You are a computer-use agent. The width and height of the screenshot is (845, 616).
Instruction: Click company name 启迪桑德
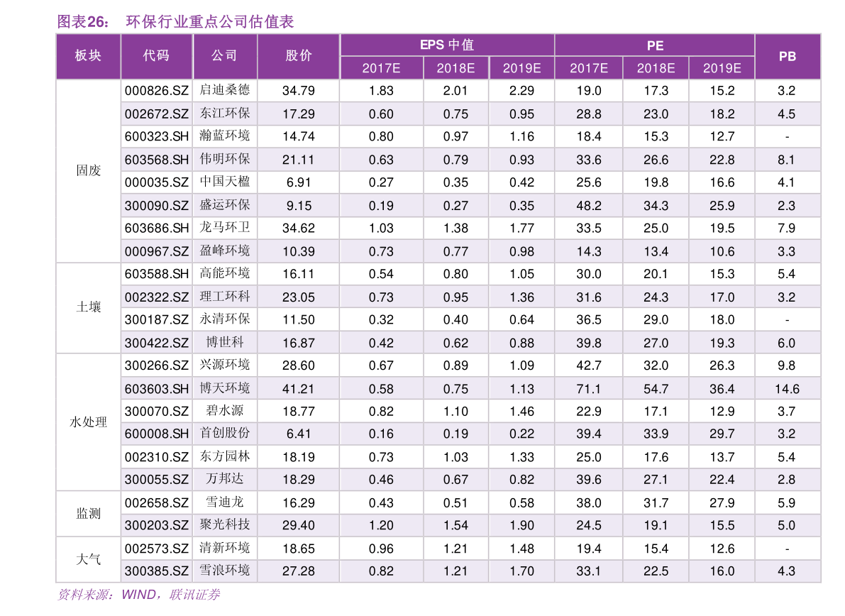[x=225, y=89]
